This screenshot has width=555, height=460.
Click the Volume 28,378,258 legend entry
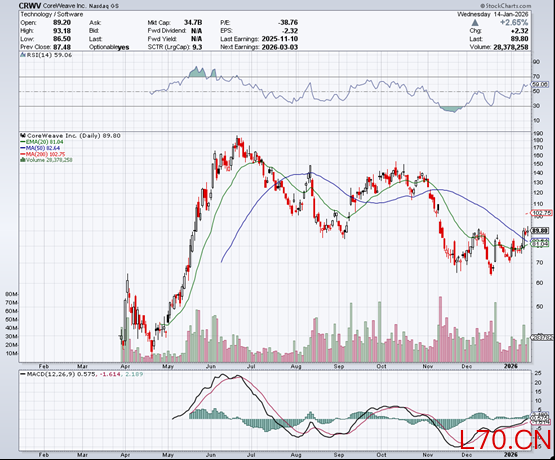(46, 160)
